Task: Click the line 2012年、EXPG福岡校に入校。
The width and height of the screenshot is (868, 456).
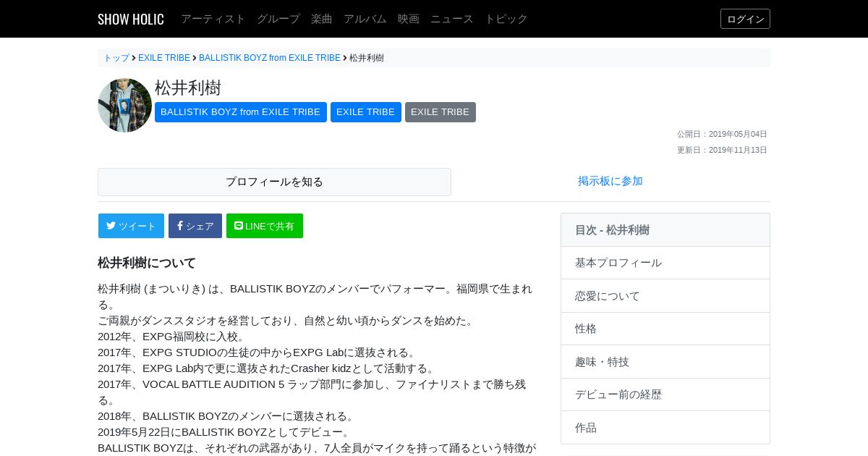Action: (172, 337)
